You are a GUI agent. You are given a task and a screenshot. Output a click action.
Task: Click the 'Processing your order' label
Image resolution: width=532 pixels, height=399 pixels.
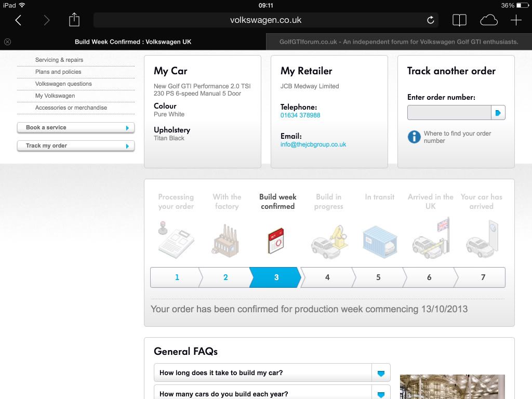pos(176,202)
